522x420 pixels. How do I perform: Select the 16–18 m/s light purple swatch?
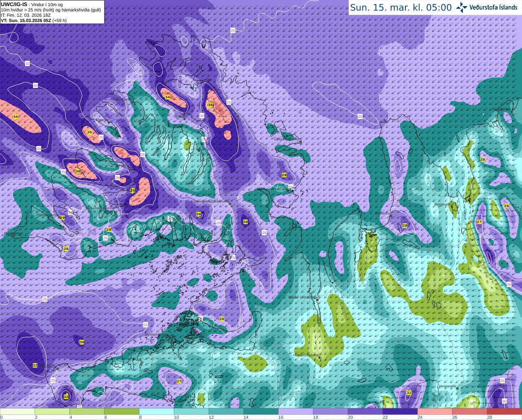296,411
